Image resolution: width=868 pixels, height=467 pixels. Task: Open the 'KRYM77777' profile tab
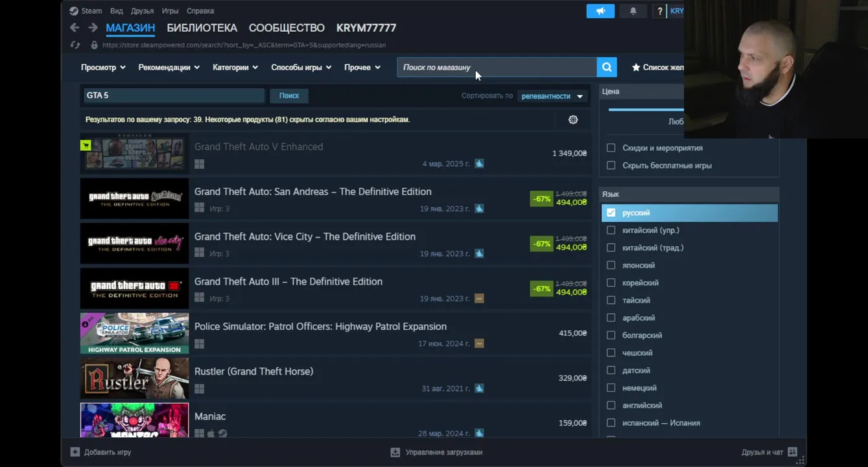tap(366, 28)
